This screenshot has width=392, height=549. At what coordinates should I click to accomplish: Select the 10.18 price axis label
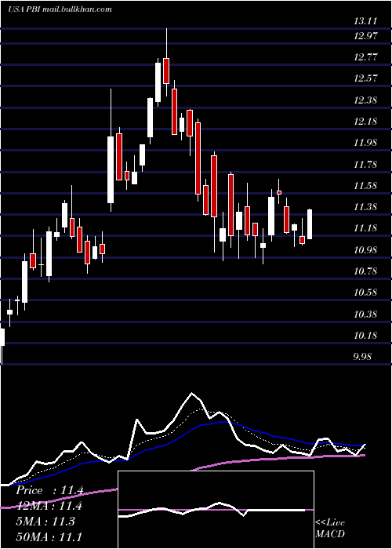click(366, 336)
